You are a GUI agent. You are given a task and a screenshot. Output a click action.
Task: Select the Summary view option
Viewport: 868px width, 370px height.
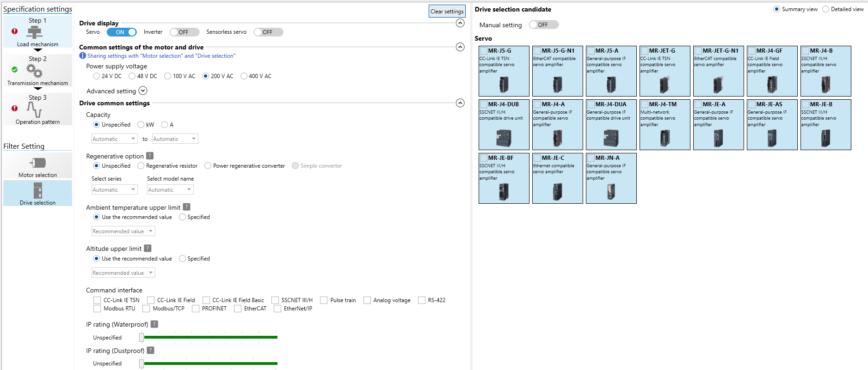click(777, 9)
